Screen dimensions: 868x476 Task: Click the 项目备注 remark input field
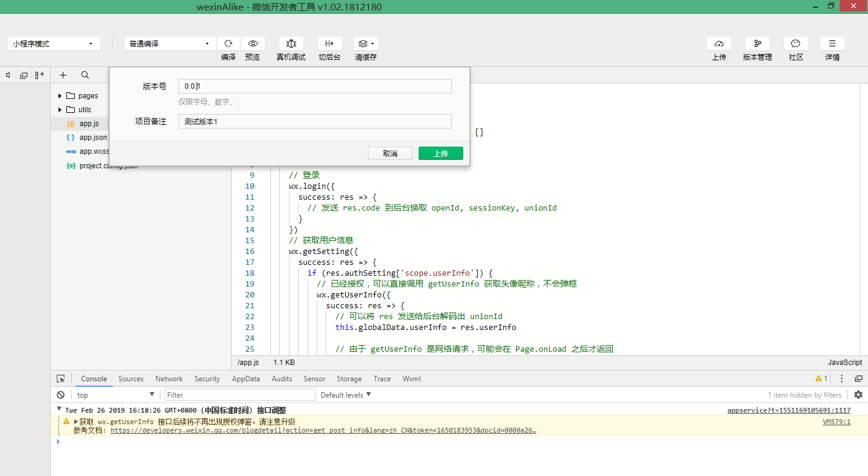tap(315, 121)
